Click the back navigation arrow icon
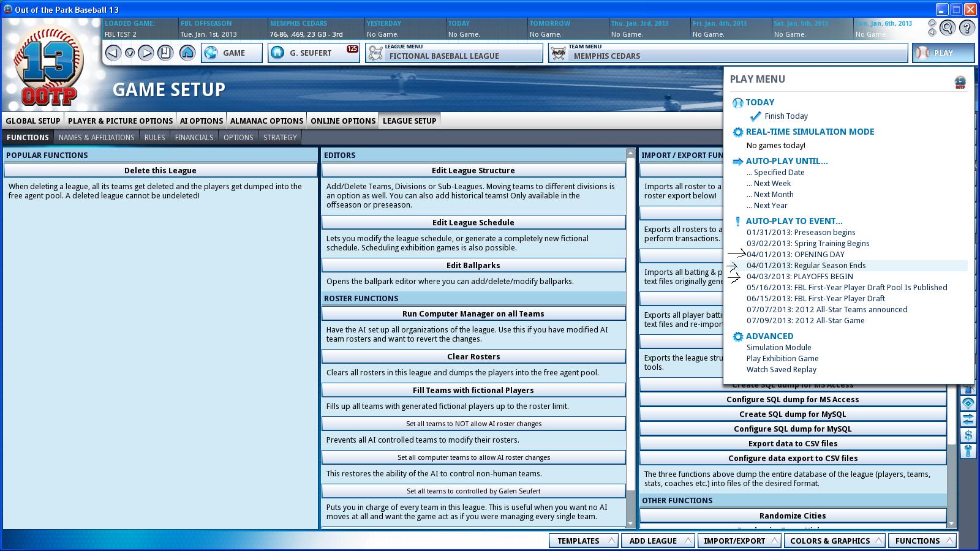The width and height of the screenshot is (980, 551). coord(113,53)
